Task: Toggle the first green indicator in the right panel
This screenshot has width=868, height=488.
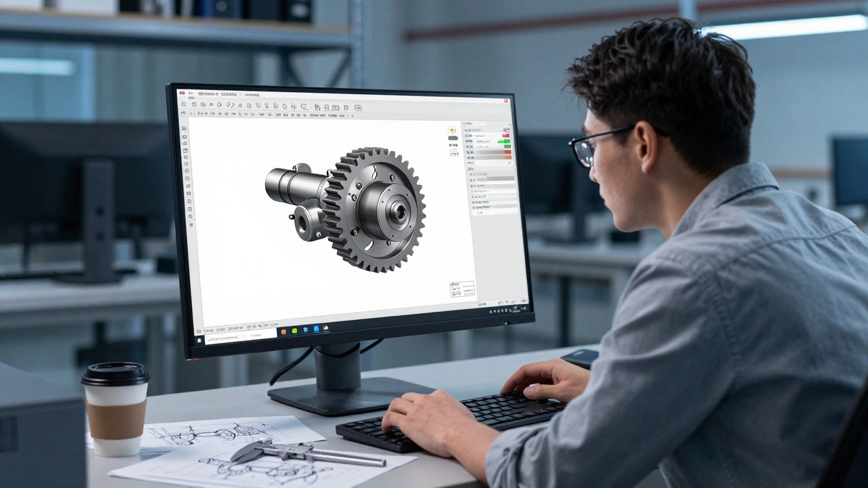Action: point(506,142)
